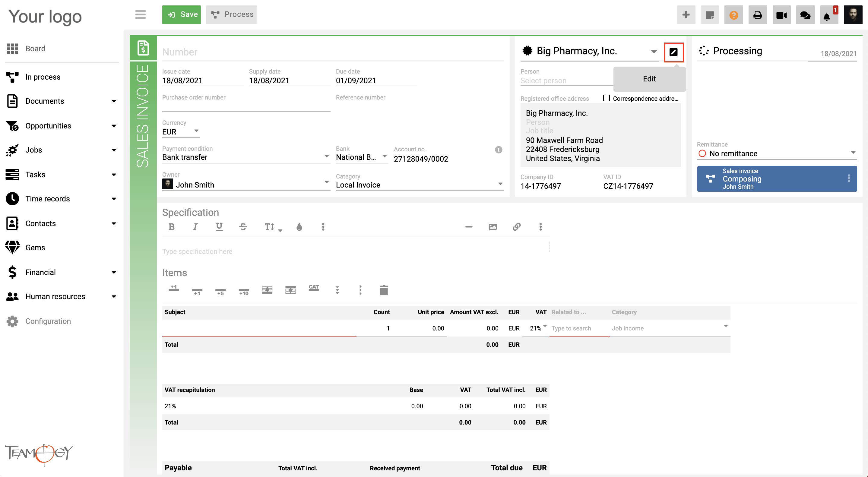Move item row up
Viewport: 868px width, 477px height.
267,290
